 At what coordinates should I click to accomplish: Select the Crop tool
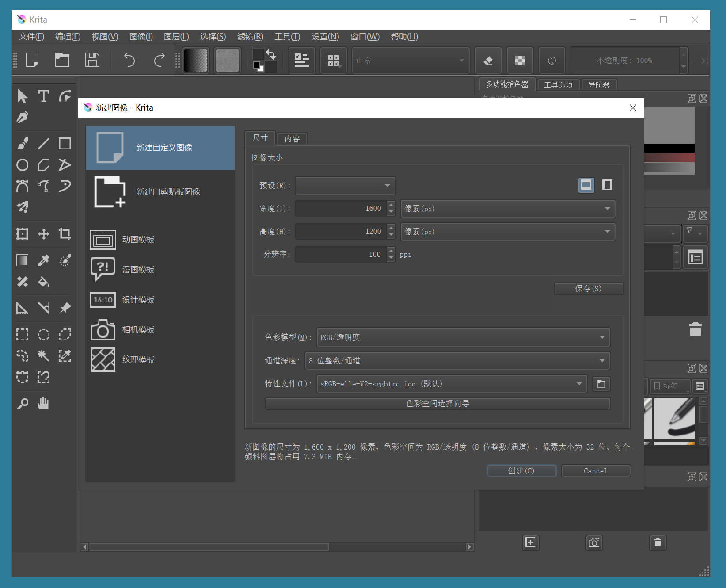click(65, 234)
